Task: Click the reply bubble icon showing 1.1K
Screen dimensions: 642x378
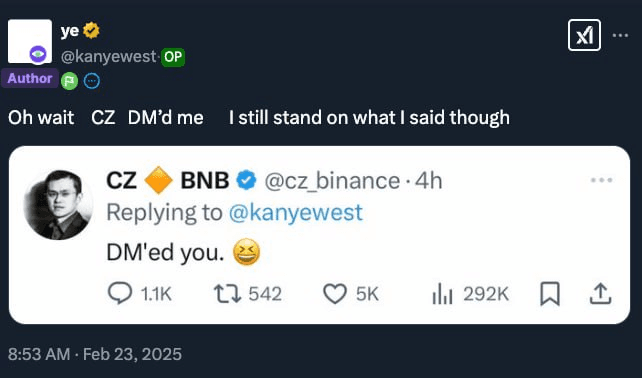Action: click(120, 294)
